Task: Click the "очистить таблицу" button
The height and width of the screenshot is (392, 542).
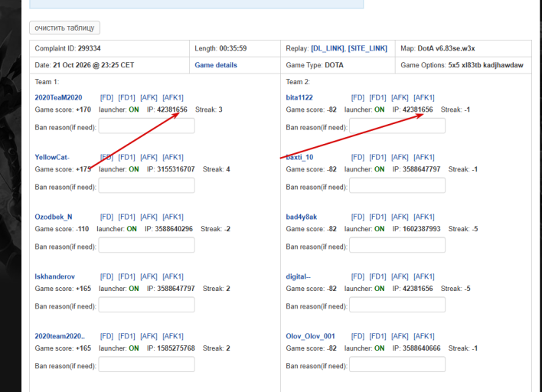Action: click(x=64, y=28)
